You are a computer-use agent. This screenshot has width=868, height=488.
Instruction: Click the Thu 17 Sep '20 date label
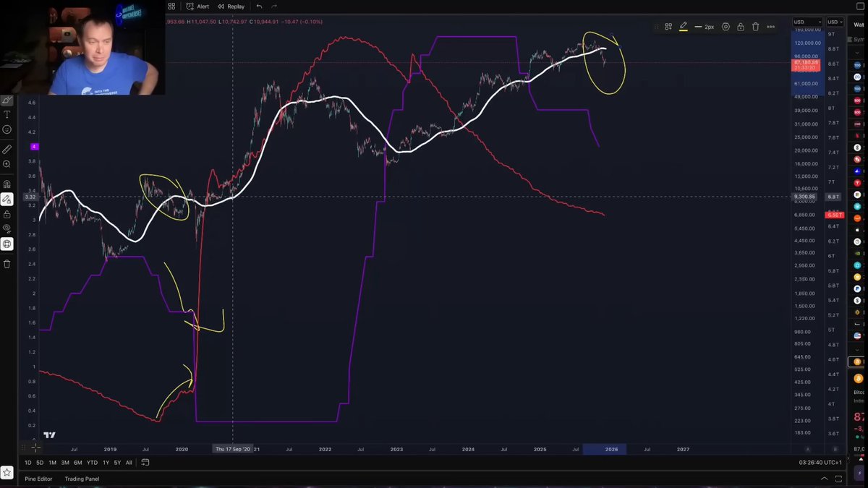click(x=232, y=449)
